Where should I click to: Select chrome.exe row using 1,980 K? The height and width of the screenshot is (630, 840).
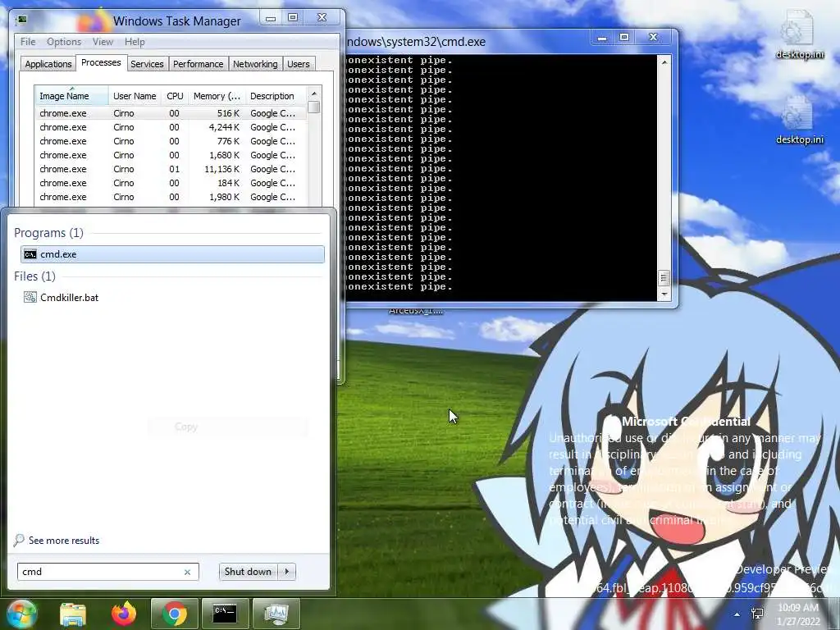[x=171, y=197]
